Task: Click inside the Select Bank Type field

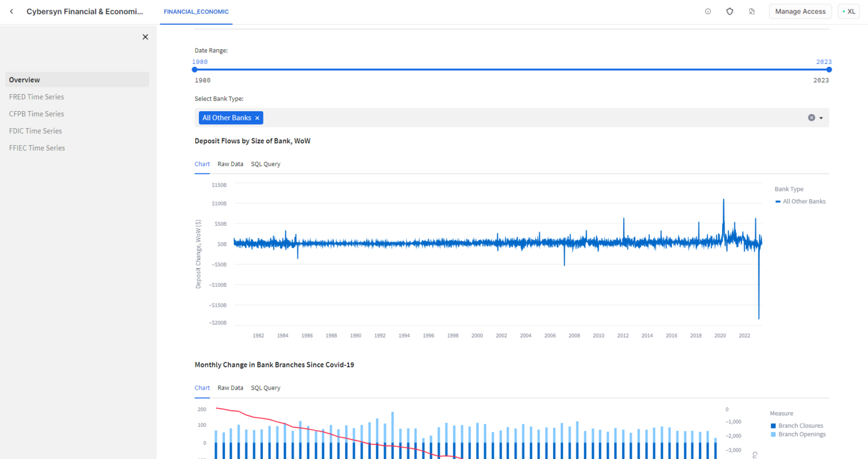Action: click(x=509, y=118)
